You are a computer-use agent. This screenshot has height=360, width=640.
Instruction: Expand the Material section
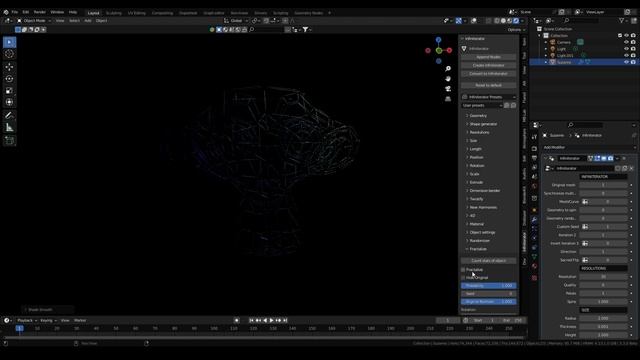click(x=476, y=224)
